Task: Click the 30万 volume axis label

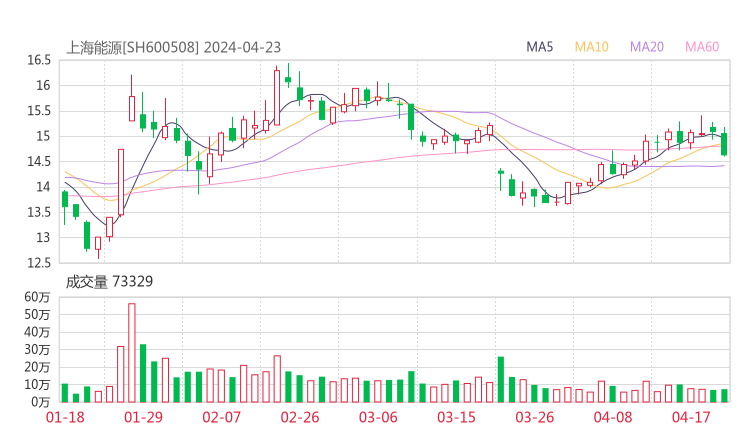Action: point(37,350)
